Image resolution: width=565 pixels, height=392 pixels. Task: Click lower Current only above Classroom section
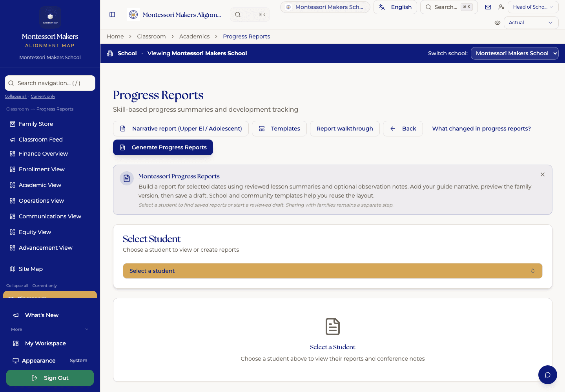tap(45, 286)
